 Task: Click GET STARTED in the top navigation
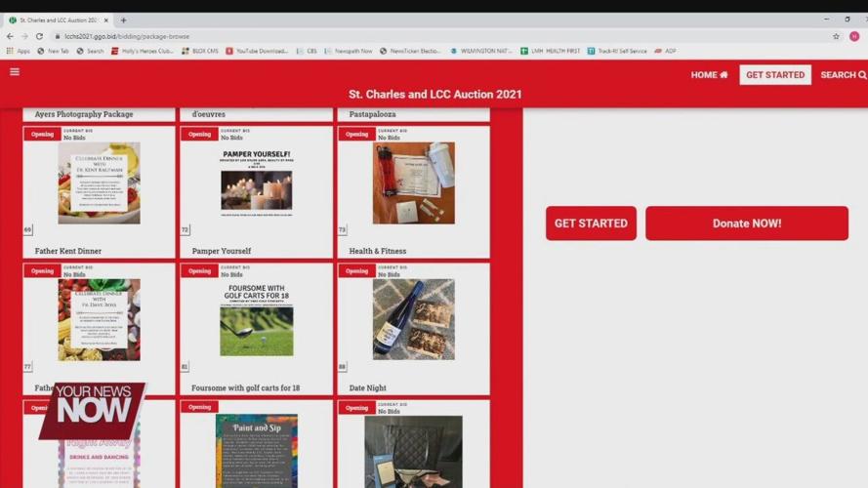[x=775, y=75]
